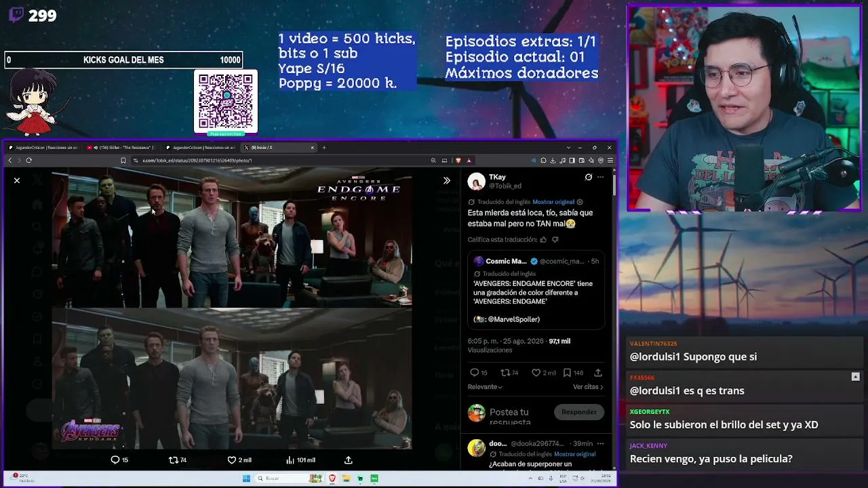The image size is (868, 488).
Task: Open the more menu on dooka's reply
Action: pos(600,443)
